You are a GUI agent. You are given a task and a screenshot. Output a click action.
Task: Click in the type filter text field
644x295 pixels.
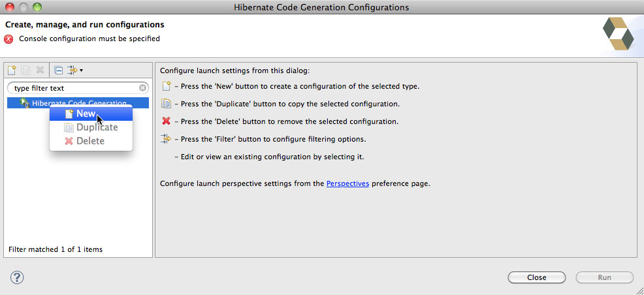[74, 88]
